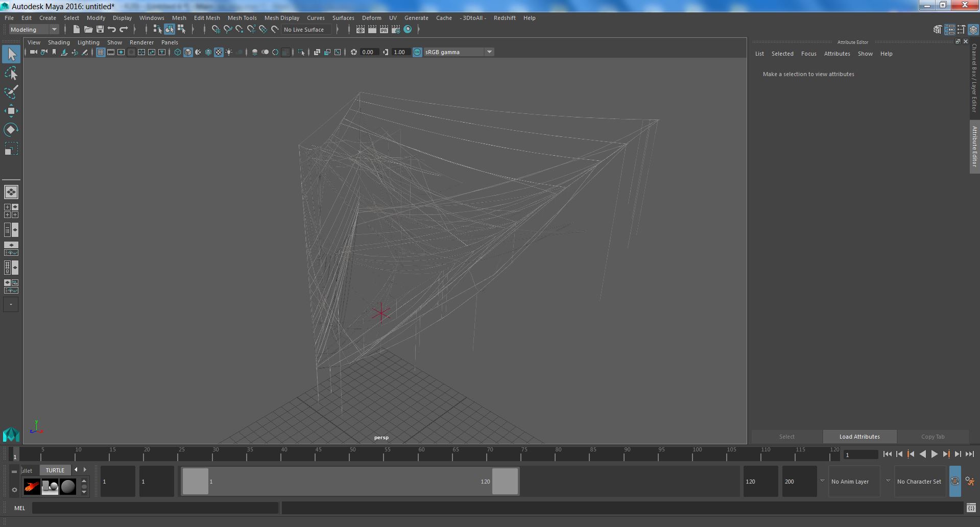
Task: Activate the Paint Selection tool
Action: pos(11,92)
